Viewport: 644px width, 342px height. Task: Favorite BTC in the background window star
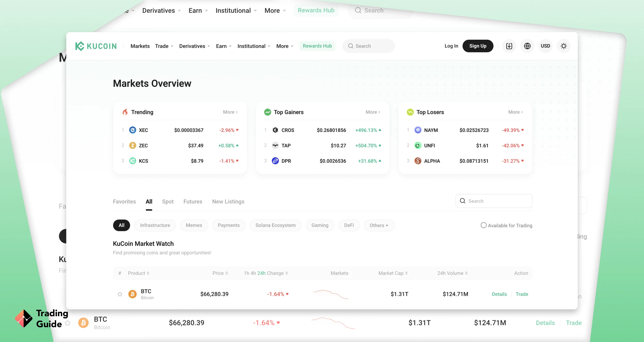(x=68, y=323)
